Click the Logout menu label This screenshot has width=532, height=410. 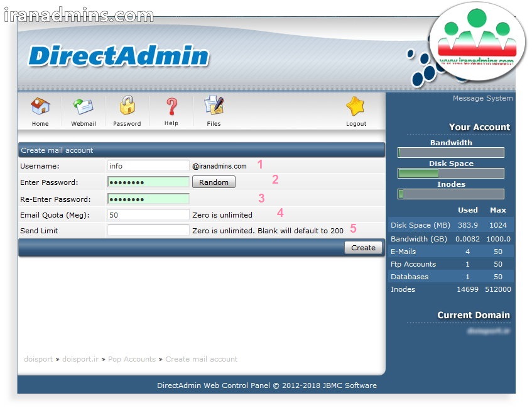click(356, 124)
